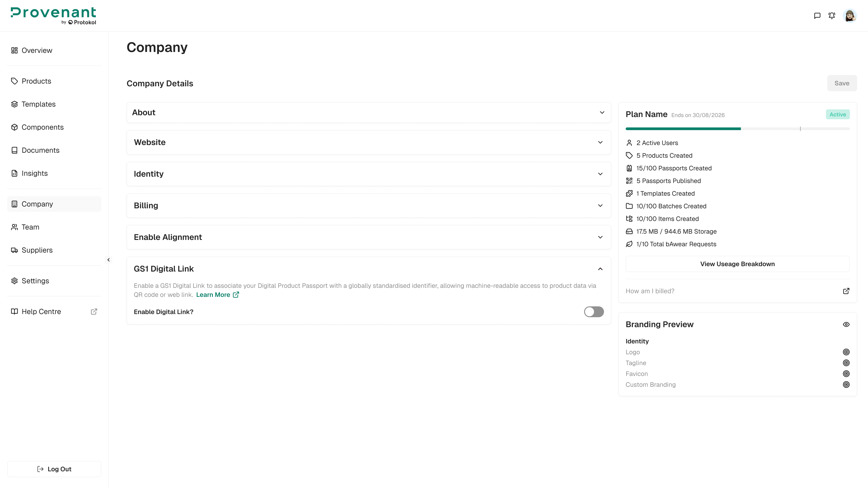Open the Learn More link

click(217, 295)
